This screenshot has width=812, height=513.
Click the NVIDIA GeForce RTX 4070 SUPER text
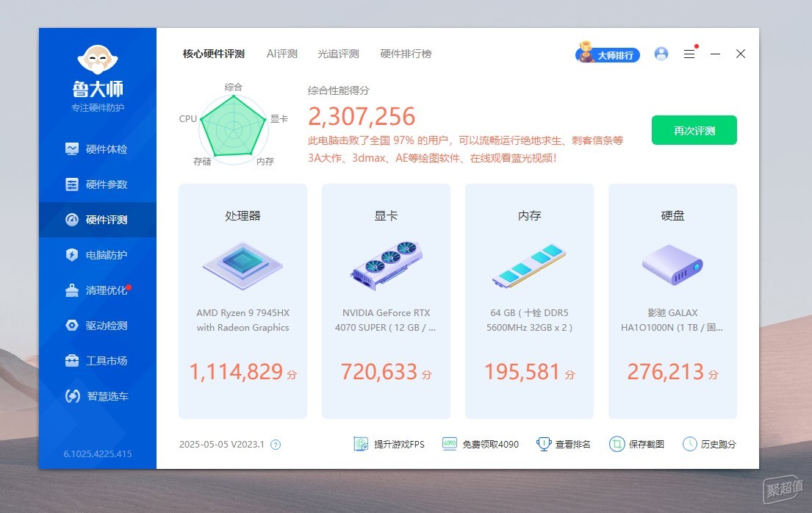386,320
